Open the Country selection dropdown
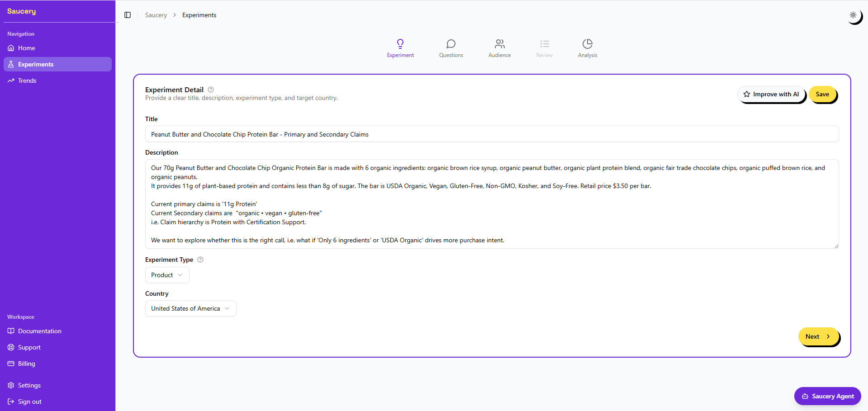This screenshot has height=411, width=868. (190, 308)
